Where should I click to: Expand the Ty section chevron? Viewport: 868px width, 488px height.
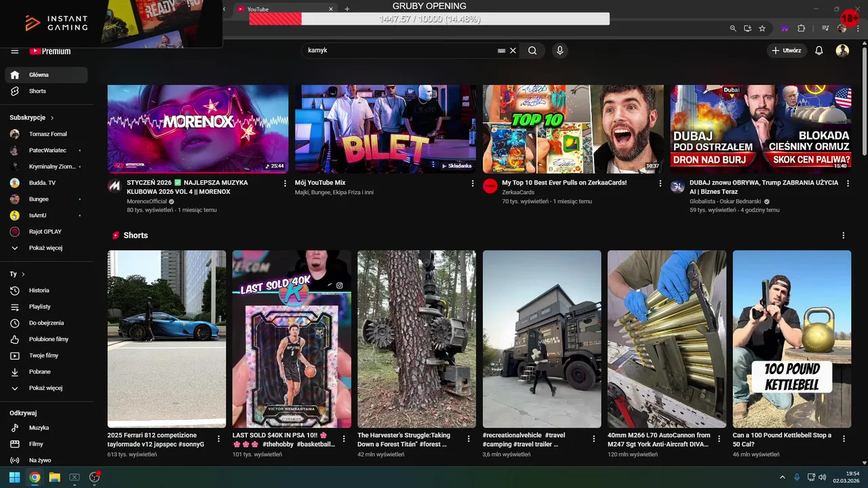(x=23, y=274)
